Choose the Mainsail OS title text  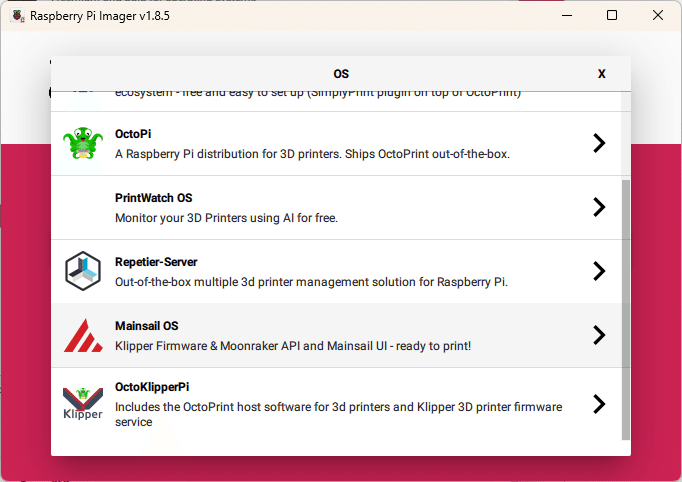pos(146,326)
